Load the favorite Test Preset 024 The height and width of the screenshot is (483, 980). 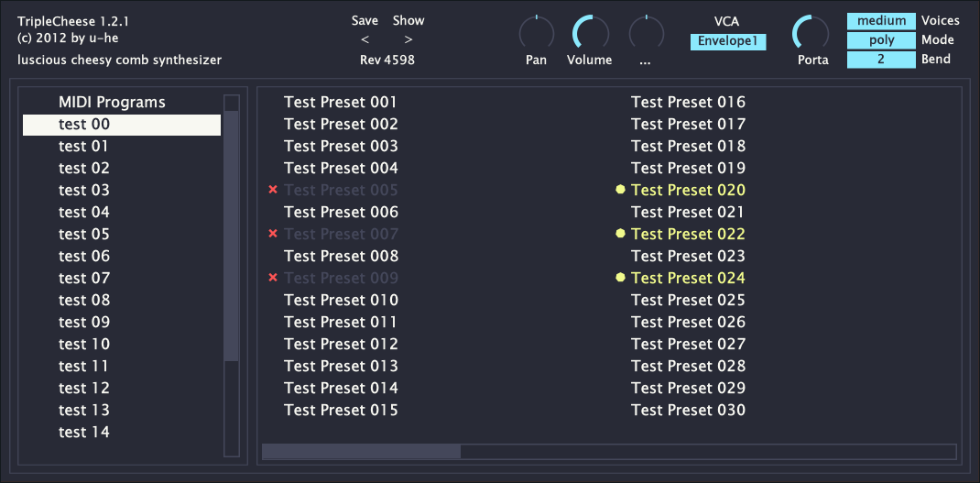pyautogui.click(x=688, y=277)
